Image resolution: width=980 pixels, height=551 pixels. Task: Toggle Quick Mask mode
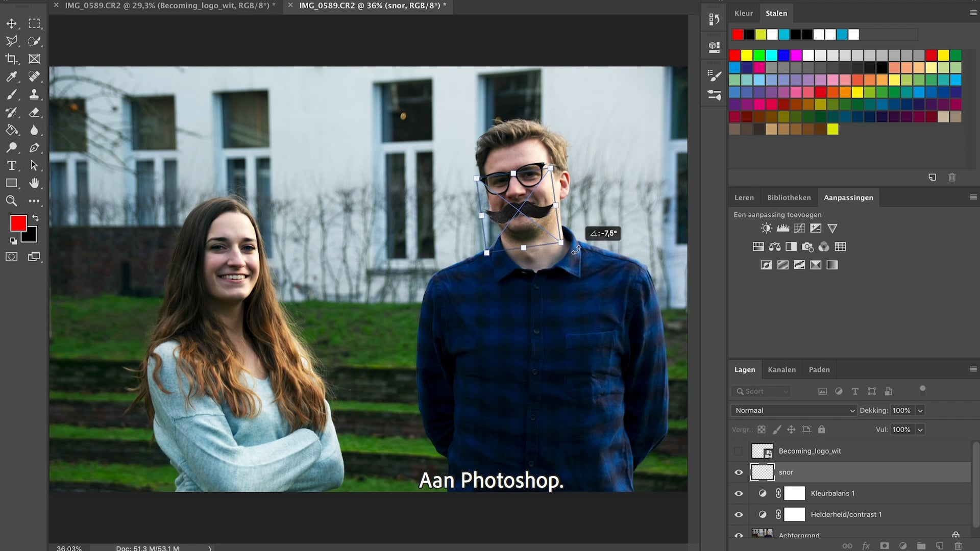(11, 257)
